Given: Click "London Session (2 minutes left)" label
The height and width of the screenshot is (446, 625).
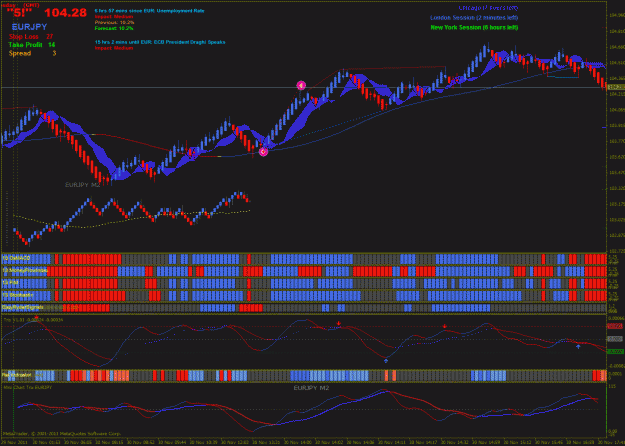Looking at the screenshot, I should tap(474, 18).
